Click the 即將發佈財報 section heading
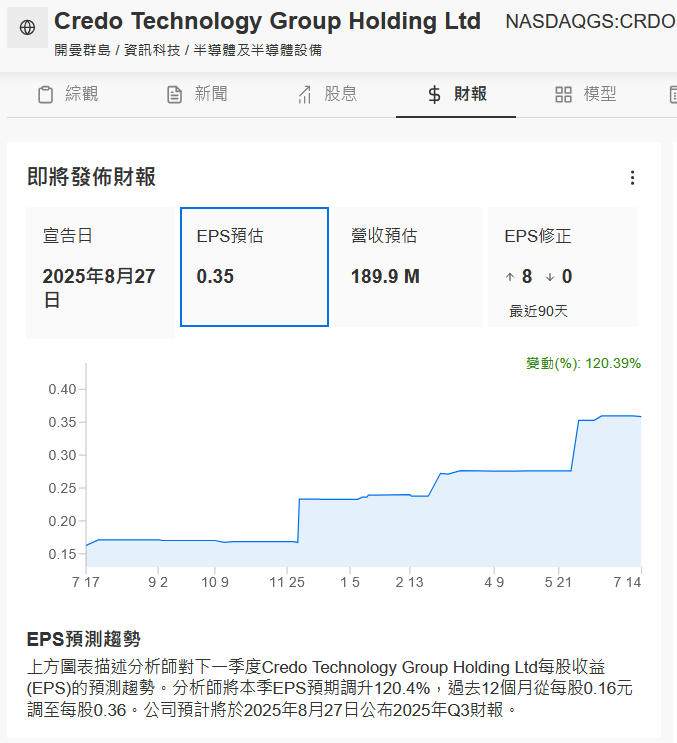This screenshot has width=677, height=743. coord(91,177)
